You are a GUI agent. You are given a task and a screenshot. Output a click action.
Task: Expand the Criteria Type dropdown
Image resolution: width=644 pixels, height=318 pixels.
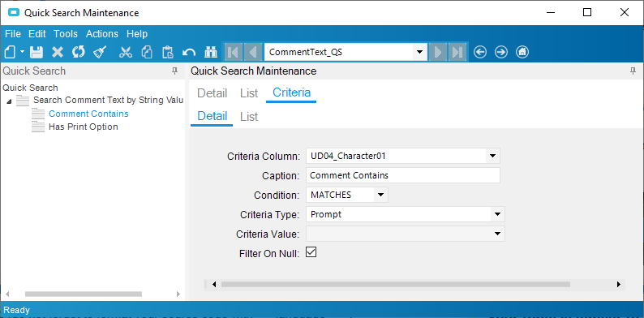click(x=497, y=214)
